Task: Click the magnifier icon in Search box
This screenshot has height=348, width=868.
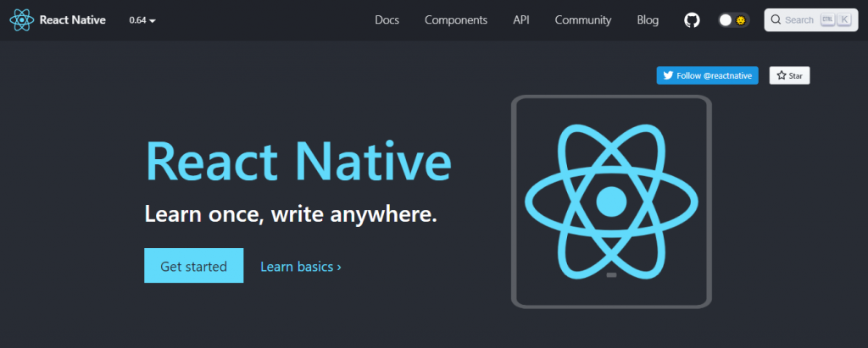Action: tap(776, 20)
